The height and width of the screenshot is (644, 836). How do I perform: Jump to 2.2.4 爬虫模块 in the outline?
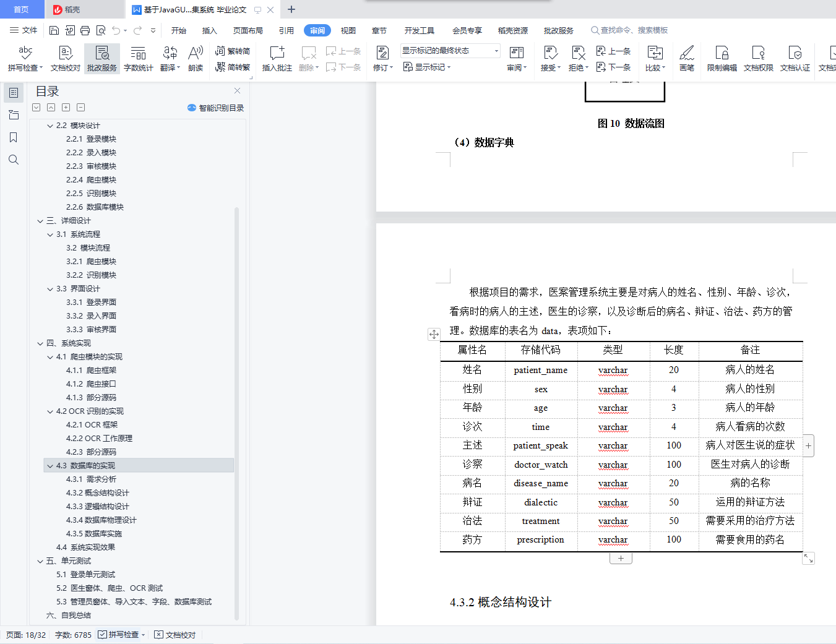92,180
